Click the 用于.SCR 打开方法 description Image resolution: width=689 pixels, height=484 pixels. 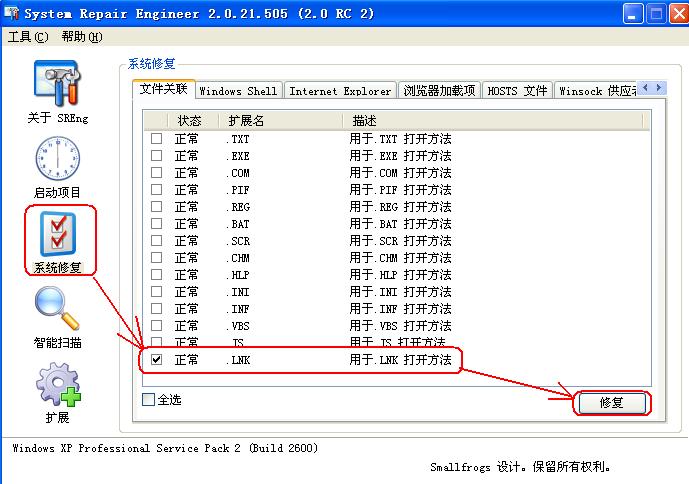(x=400, y=241)
